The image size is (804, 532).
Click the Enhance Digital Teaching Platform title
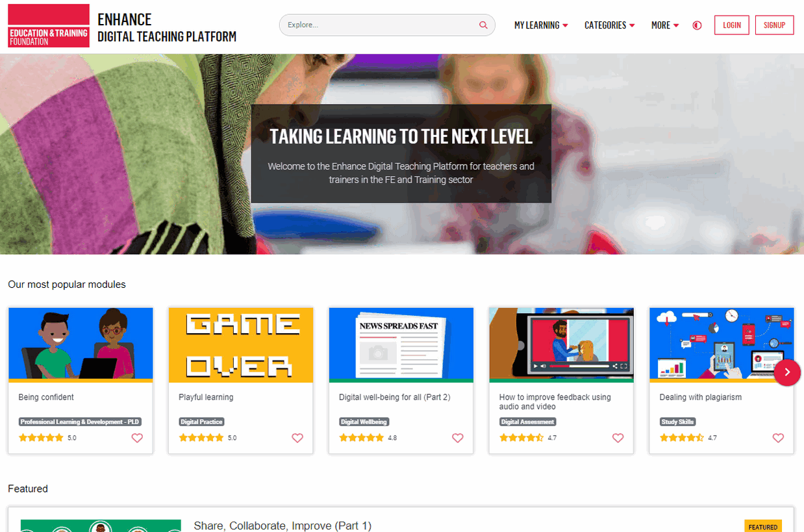click(167, 28)
